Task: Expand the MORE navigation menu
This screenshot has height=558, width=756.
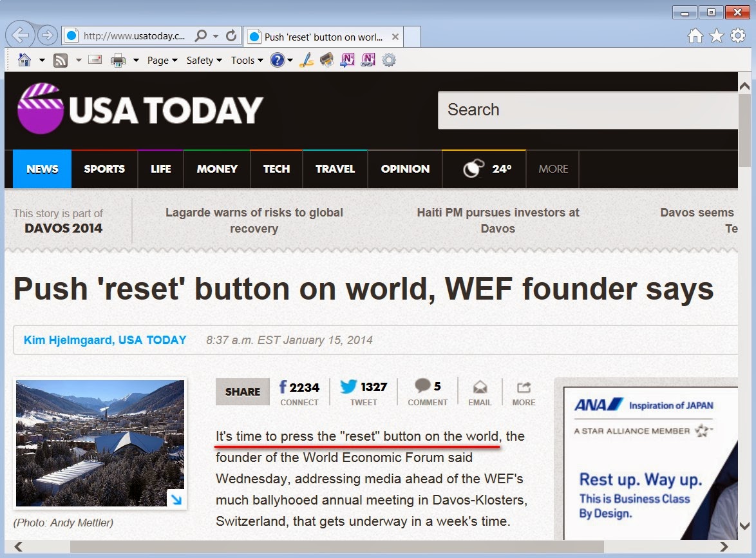Action: [553, 169]
